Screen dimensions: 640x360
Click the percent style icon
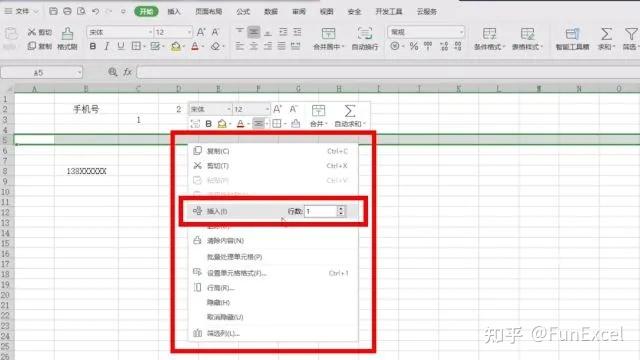[414, 46]
